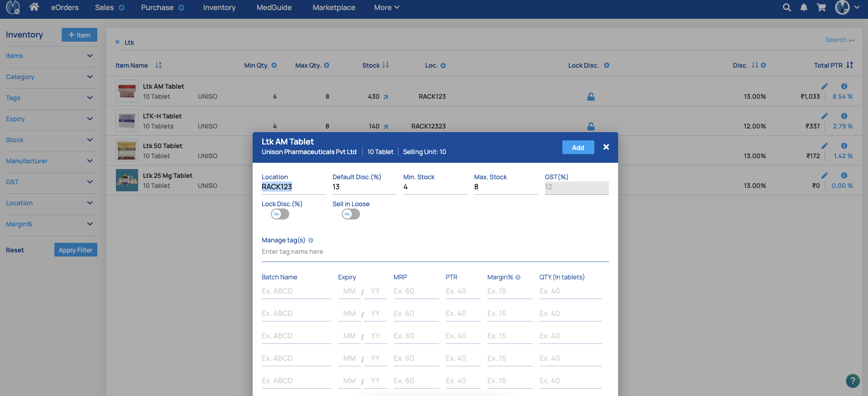Expand the Category filter
Viewport: 868px width, 396px height.
(90, 77)
